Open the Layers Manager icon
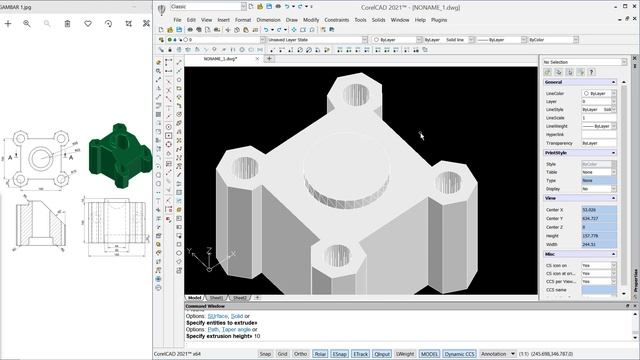The image size is (640, 360). click(161, 40)
